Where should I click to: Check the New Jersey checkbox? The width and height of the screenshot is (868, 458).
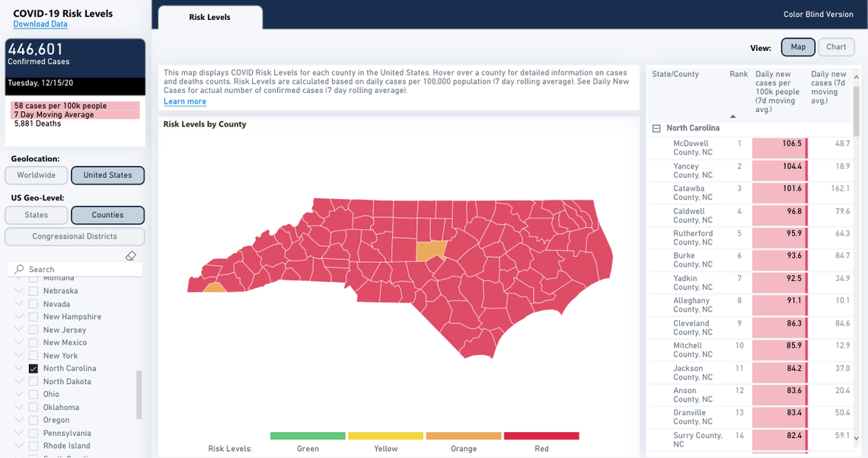[x=32, y=329]
